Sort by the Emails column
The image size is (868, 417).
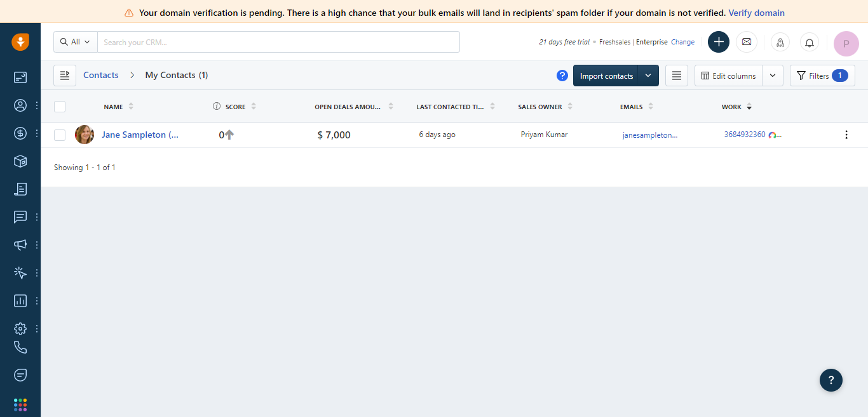pos(651,107)
